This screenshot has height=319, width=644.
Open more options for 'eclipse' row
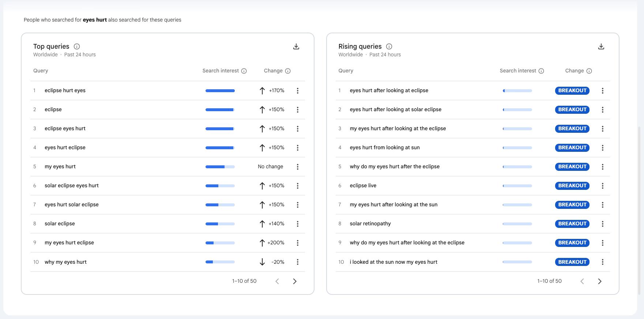coord(298,110)
